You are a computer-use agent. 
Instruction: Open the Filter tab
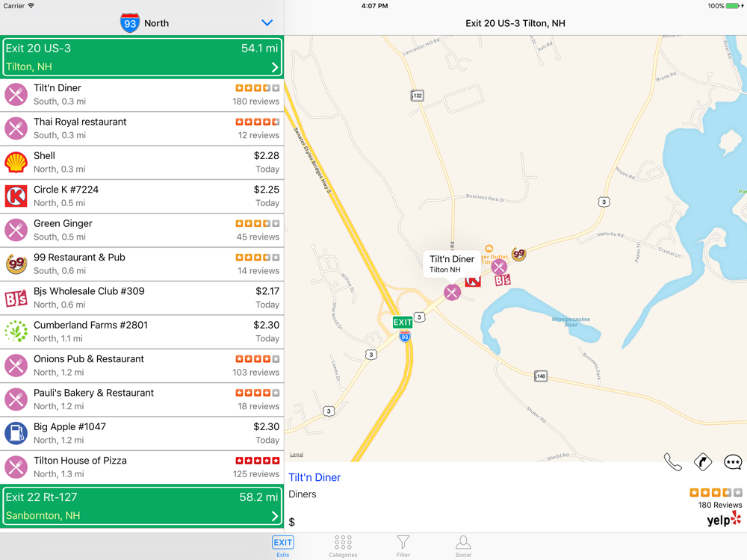[403, 547]
